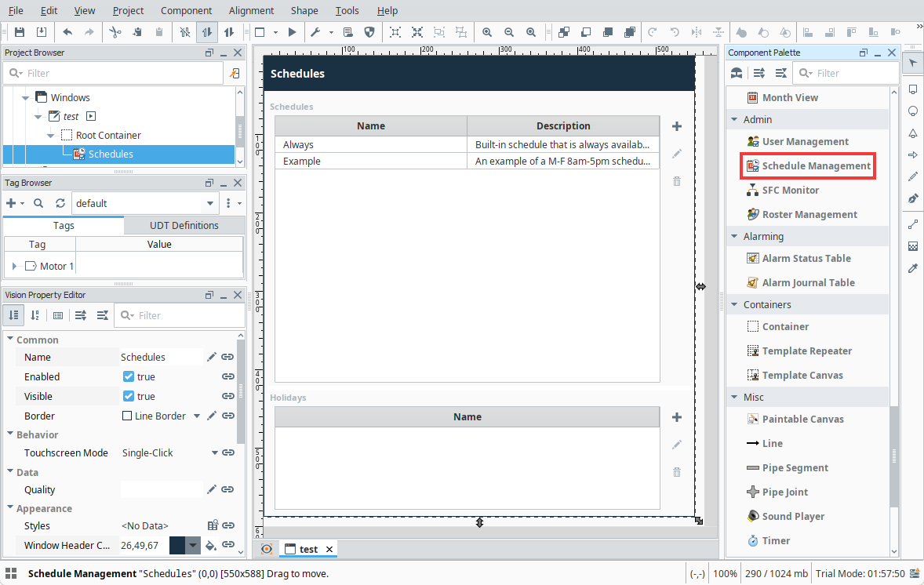The image size is (924, 585).
Task: Select the ellipse shape tool
Action: 913,111
